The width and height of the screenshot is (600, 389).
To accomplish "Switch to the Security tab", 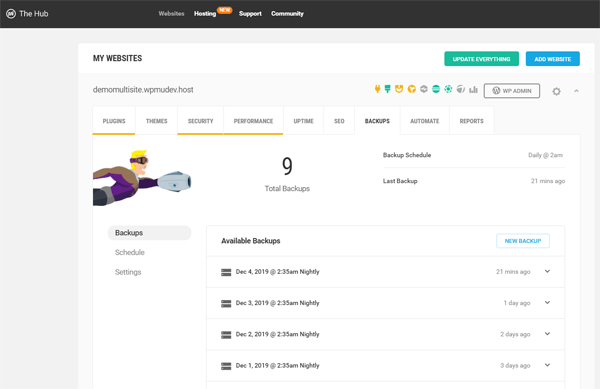I will (x=201, y=121).
